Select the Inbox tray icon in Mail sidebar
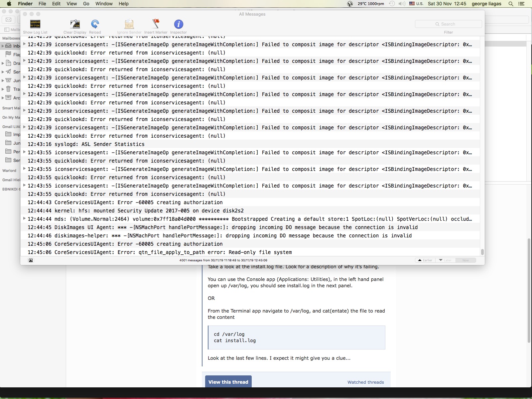Screen dimensions: 532x399 (8, 46)
